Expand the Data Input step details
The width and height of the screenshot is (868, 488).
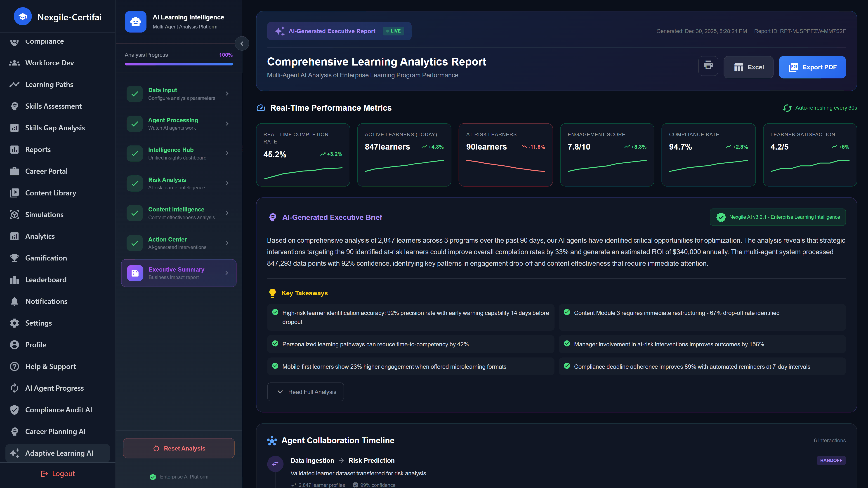179,94
